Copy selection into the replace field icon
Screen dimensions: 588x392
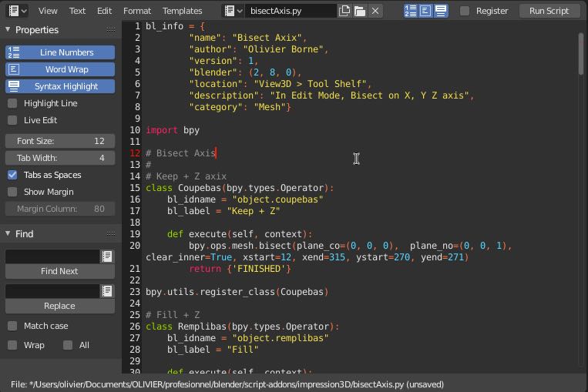pos(107,291)
